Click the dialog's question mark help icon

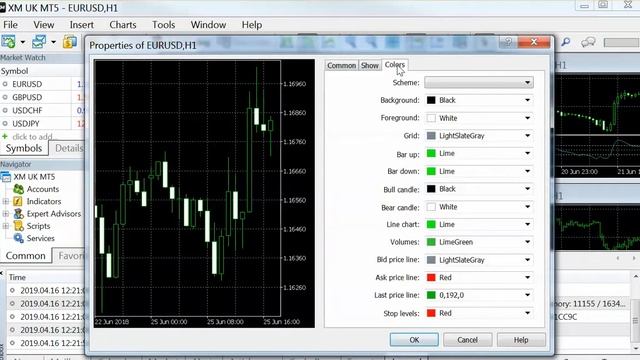[x=508, y=42]
